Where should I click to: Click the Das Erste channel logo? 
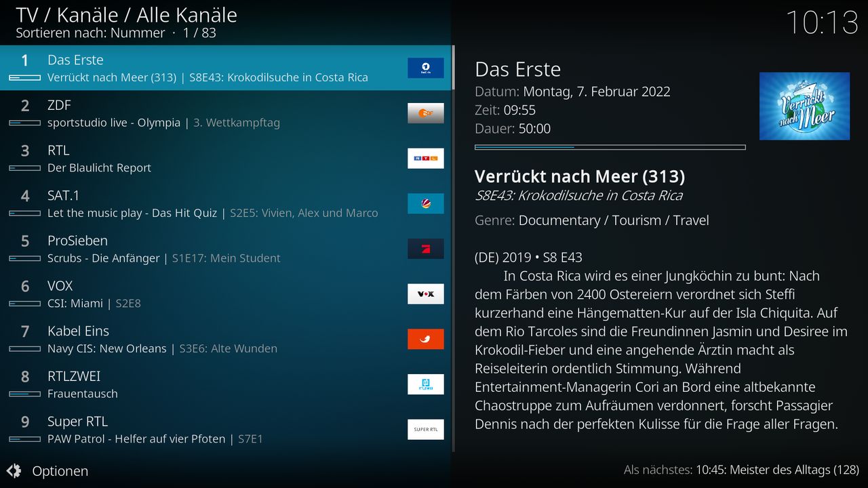tap(426, 68)
